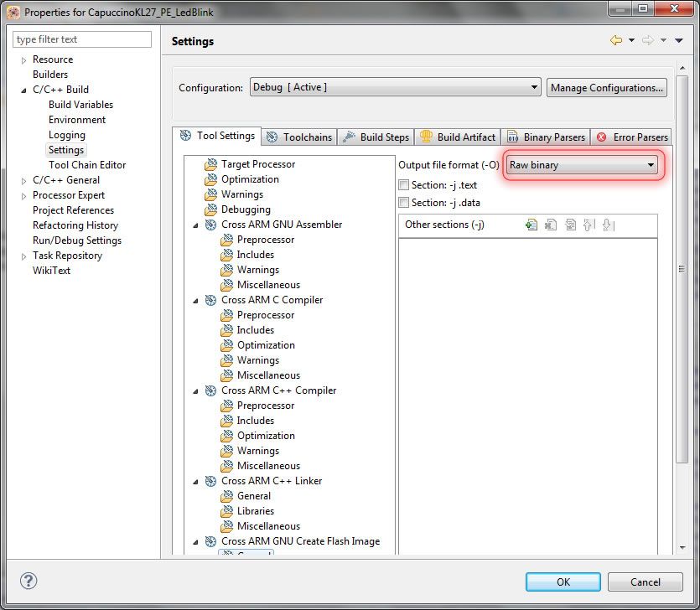Select WikiText in the tree
The image size is (700, 610).
[x=51, y=271]
